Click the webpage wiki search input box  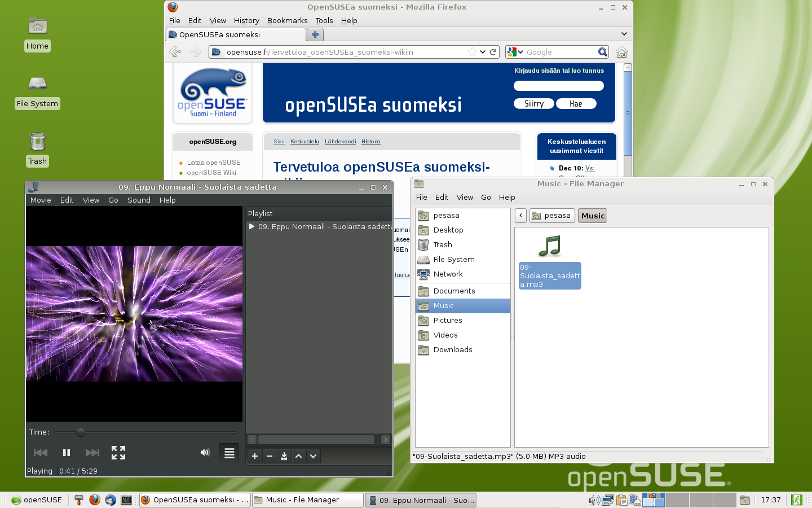(x=559, y=86)
